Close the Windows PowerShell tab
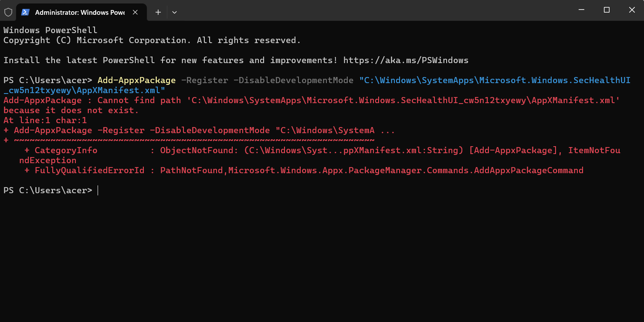Viewport: 644px width, 322px height. coord(136,12)
